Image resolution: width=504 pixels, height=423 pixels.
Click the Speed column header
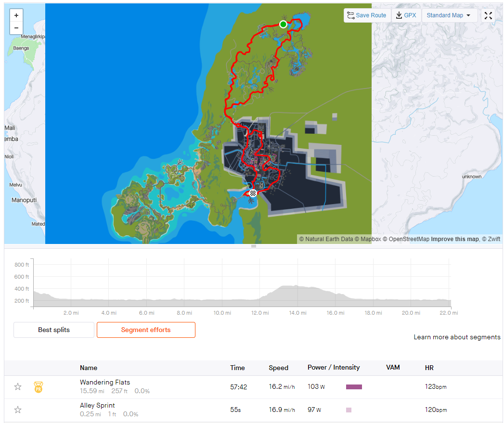tap(278, 368)
